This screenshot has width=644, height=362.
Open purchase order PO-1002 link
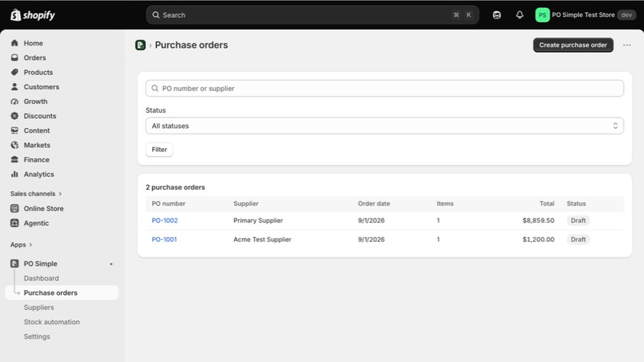tap(165, 220)
